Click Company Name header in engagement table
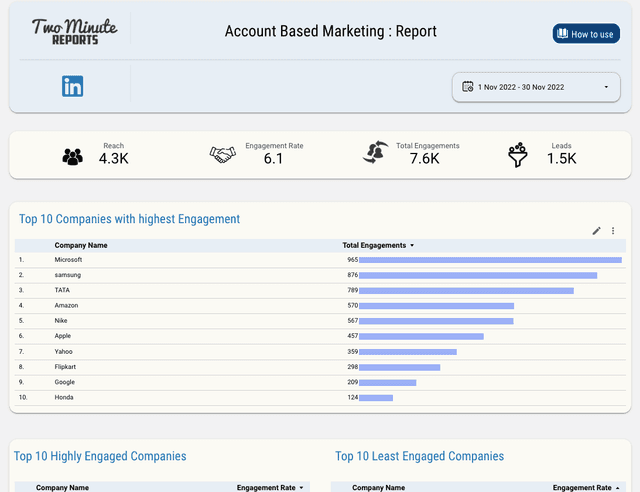Viewport: 640px width, 492px height. coord(81,245)
